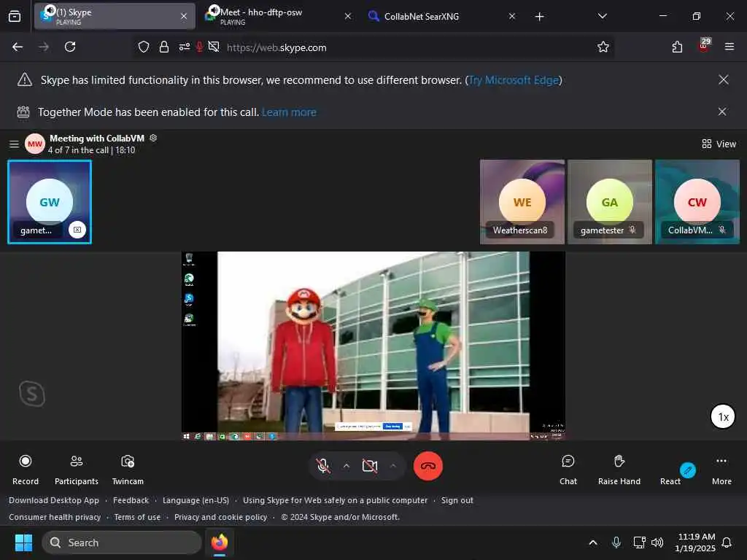End the call with the red hang-up button

point(427,466)
